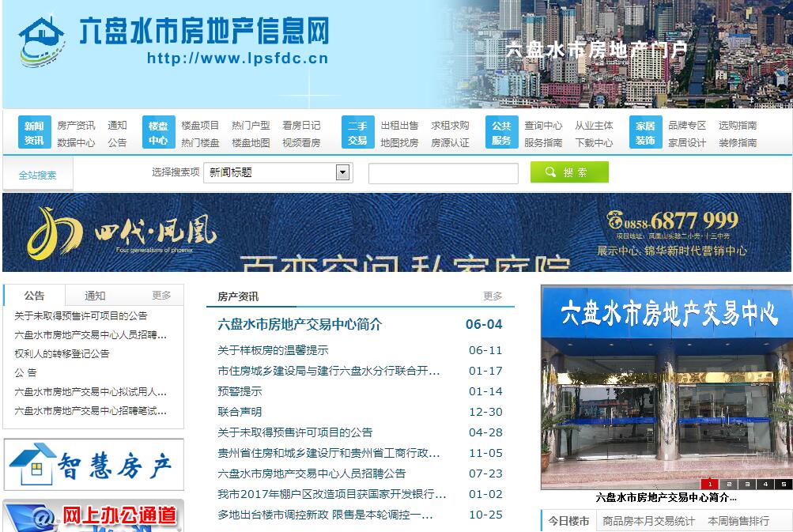The height and width of the screenshot is (532, 793).
Task: Open 更多 in the 房产资讯 section
Action: [493, 296]
